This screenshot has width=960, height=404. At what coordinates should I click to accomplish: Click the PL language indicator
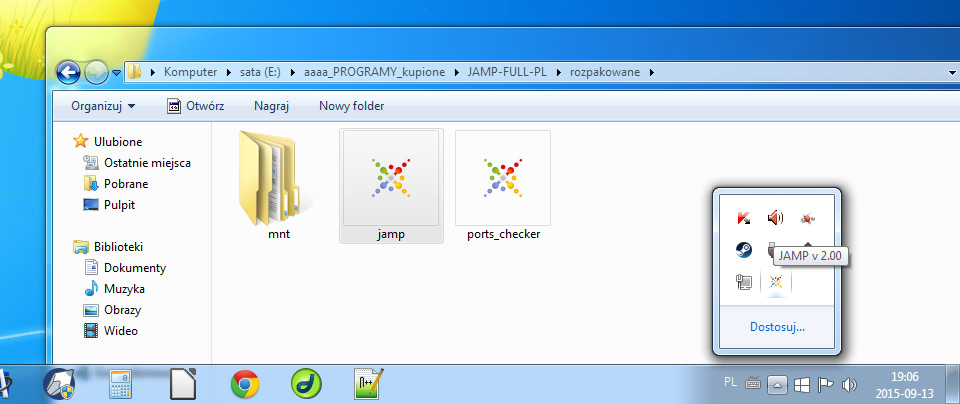click(730, 383)
